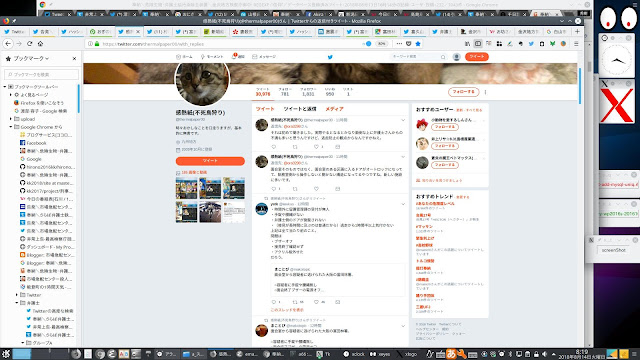This screenshot has height=360, width=640.
Task: Show the Followers count 1,031 stat
Action: 308,92
